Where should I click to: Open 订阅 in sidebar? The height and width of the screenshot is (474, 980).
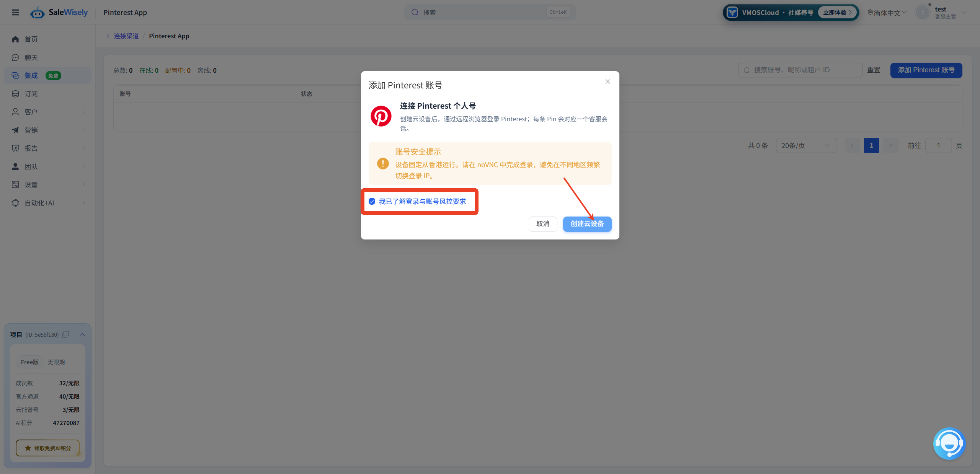(x=47, y=94)
